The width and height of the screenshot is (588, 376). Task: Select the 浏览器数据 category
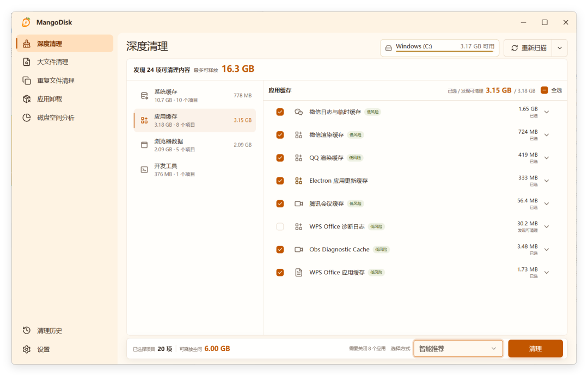[194, 145]
